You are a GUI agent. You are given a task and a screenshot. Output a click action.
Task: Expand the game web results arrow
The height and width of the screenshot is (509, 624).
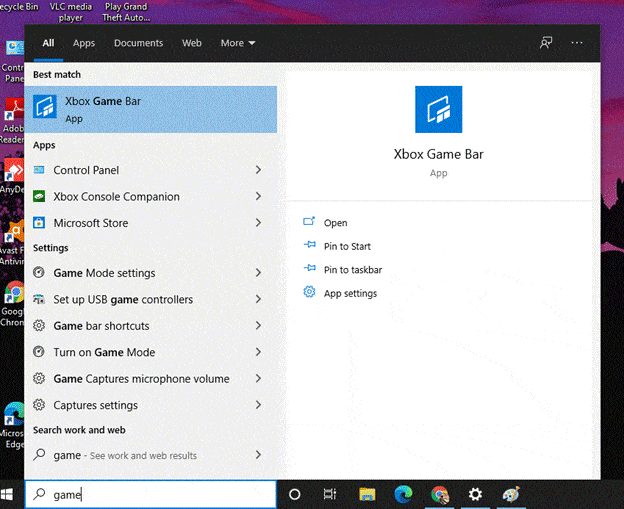coord(258,454)
